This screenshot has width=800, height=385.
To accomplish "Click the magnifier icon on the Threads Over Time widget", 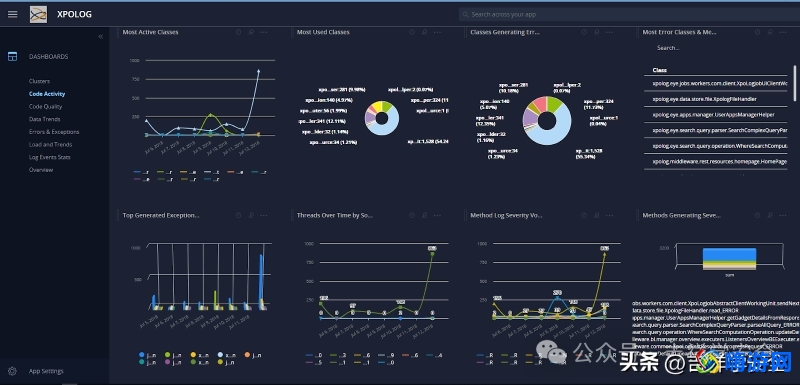I will point(424,216).
